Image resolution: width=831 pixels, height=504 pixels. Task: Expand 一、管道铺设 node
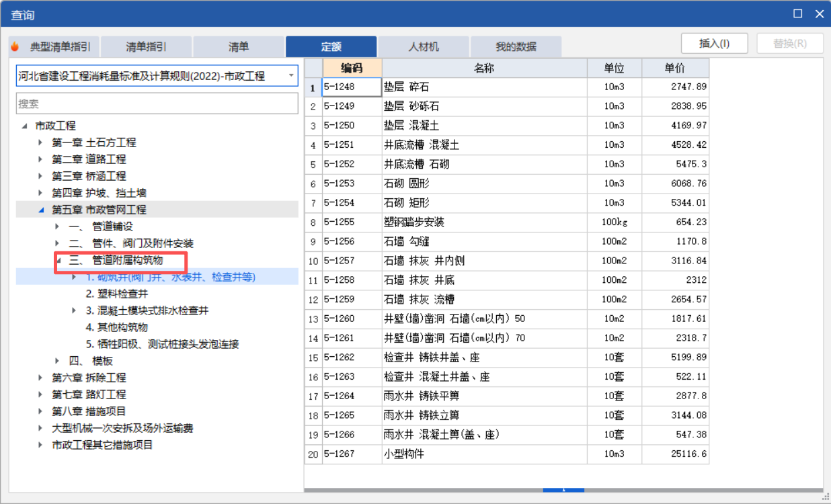tap(57, 226)
